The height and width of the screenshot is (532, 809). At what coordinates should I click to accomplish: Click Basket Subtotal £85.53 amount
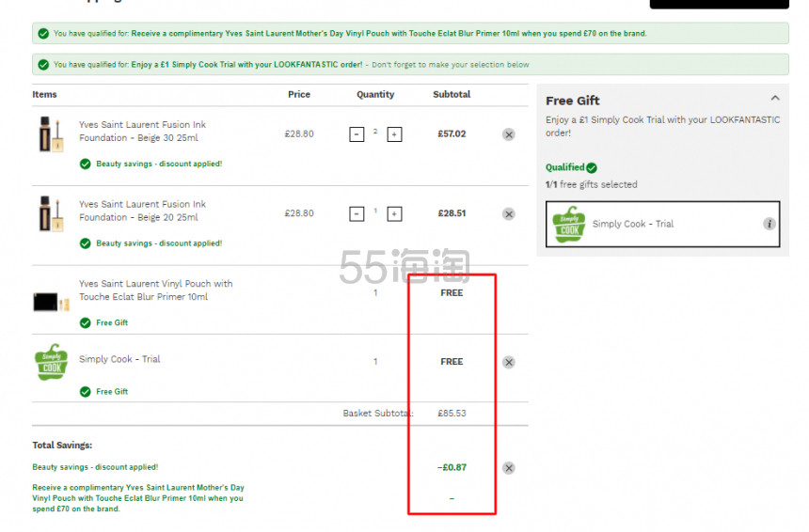(452, 414)
